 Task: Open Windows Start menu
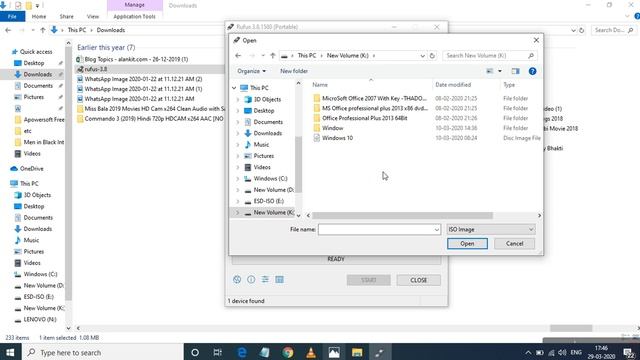[x=10, y=352]
